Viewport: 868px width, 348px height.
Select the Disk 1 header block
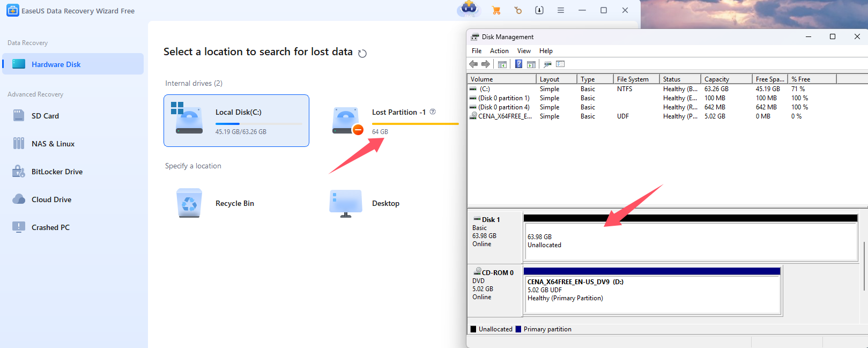click(495, 236)
